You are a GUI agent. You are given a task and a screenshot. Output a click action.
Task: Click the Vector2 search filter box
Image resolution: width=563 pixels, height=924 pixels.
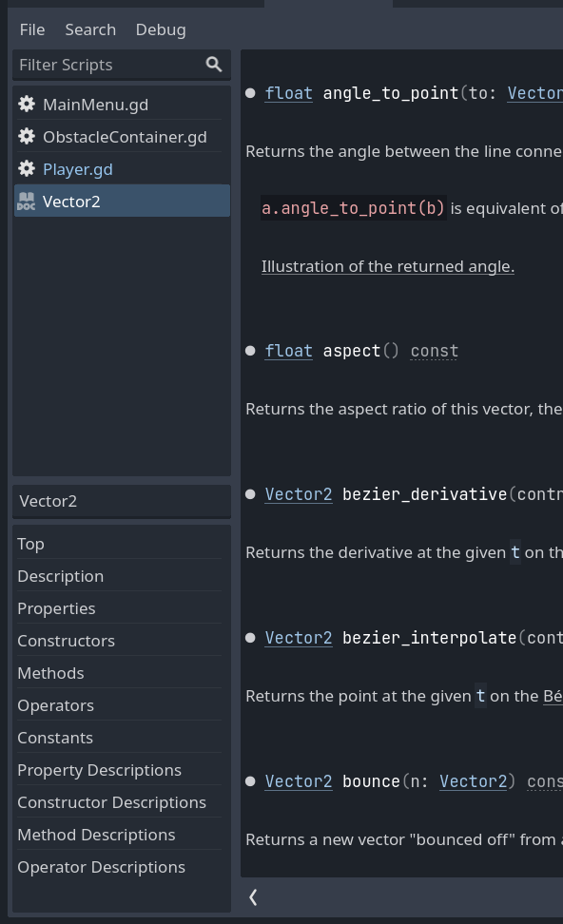pos(121,500)
